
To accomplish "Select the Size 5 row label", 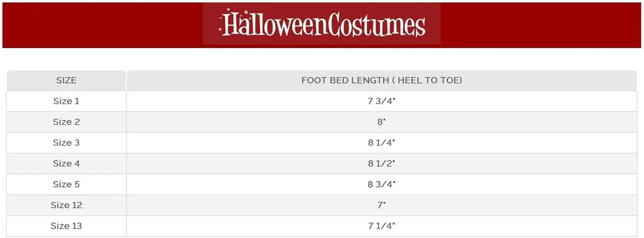I will pos(66,184).
